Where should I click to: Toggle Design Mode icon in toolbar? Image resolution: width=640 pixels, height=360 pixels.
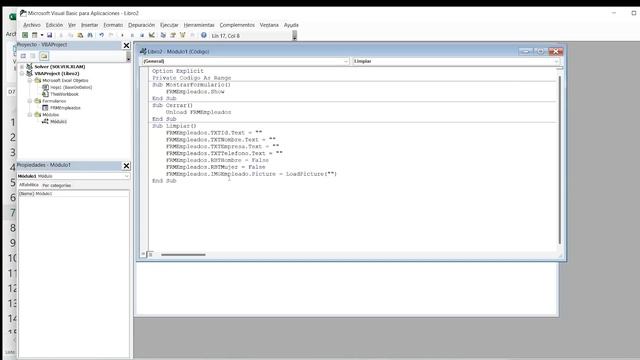pyautogui.click(x=151, y=36)
